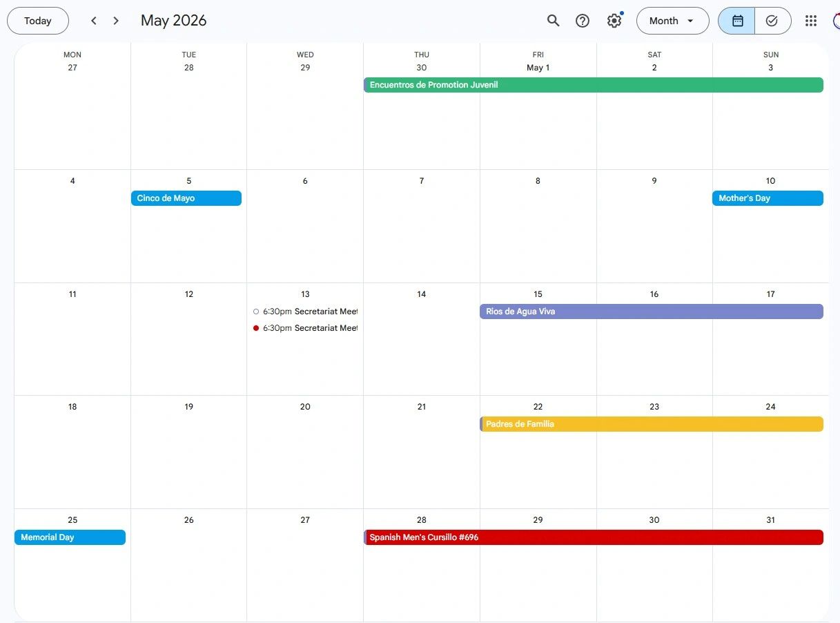Switch to Tasks view icon
This screenshot has width=840, height=623.
772,21
